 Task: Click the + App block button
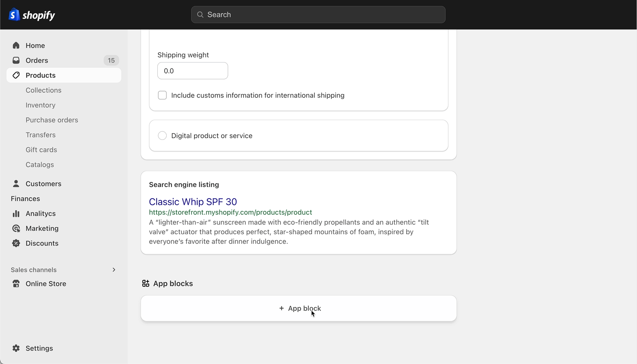click(x=299, y=308)
